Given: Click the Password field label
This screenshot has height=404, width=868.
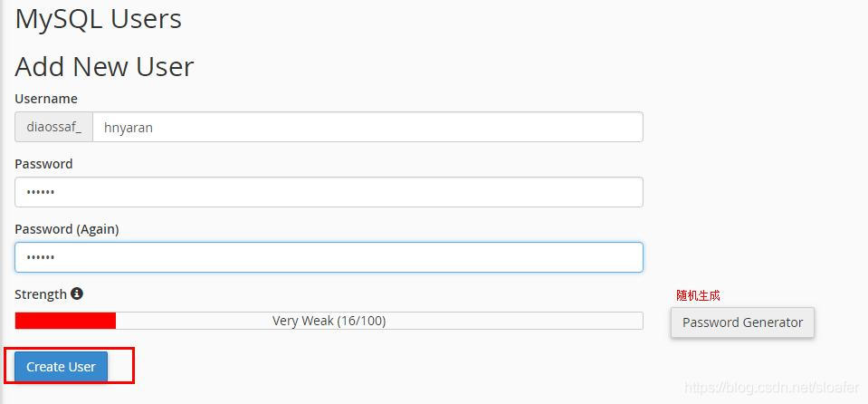Looking at the screenshot, I should click(43, 164).
